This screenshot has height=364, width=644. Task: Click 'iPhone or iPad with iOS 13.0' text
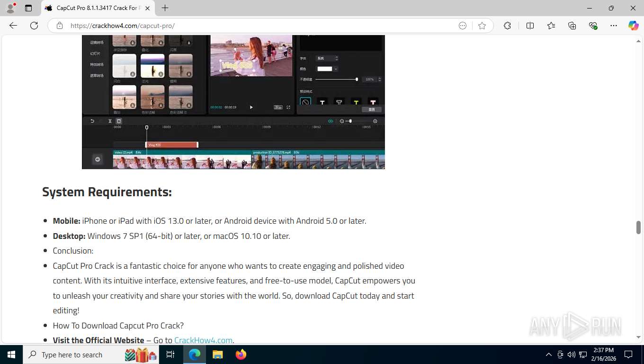click(x=133, y=221)
